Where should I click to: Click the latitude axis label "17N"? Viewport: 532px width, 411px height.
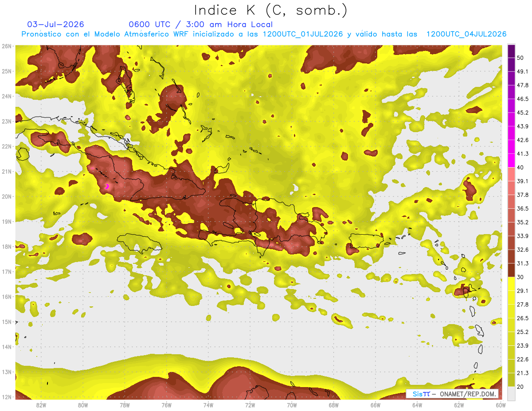6,272
